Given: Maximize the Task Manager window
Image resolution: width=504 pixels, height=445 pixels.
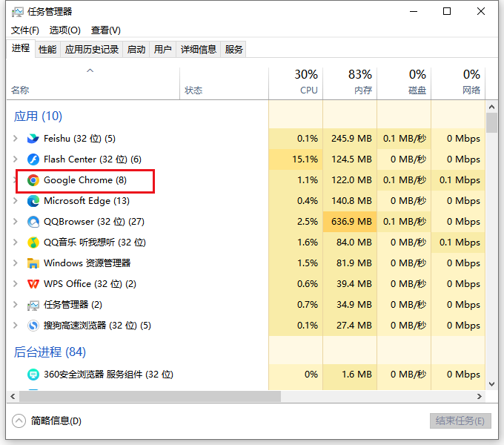Looking at the screenshot, I should (447, 12).
